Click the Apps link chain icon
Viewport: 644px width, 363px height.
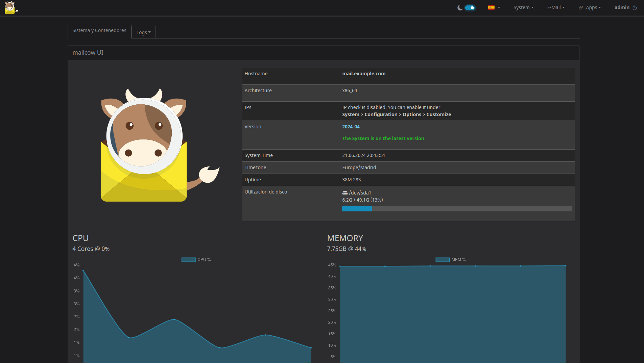(581, 8)
